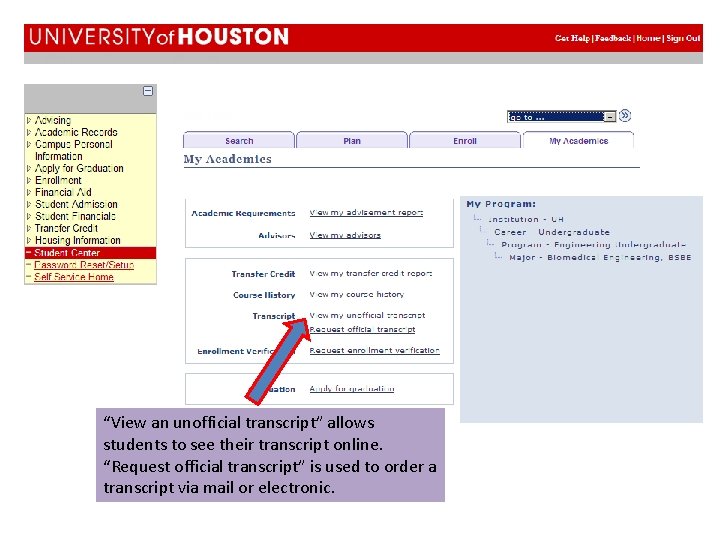
Task: Click the Institution - UH program line
Action: pyautogui.click(x=525, y=219)
